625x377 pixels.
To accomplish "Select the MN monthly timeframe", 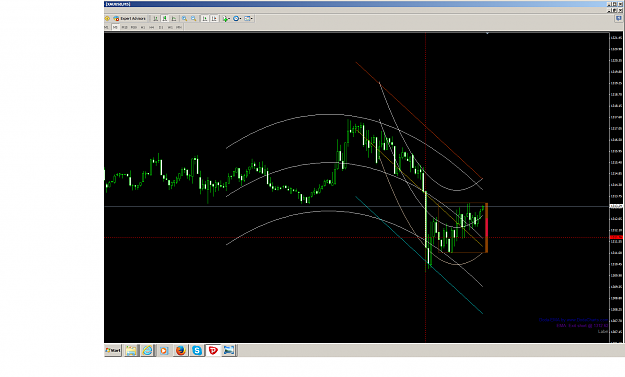I will (x=179, y=27).
